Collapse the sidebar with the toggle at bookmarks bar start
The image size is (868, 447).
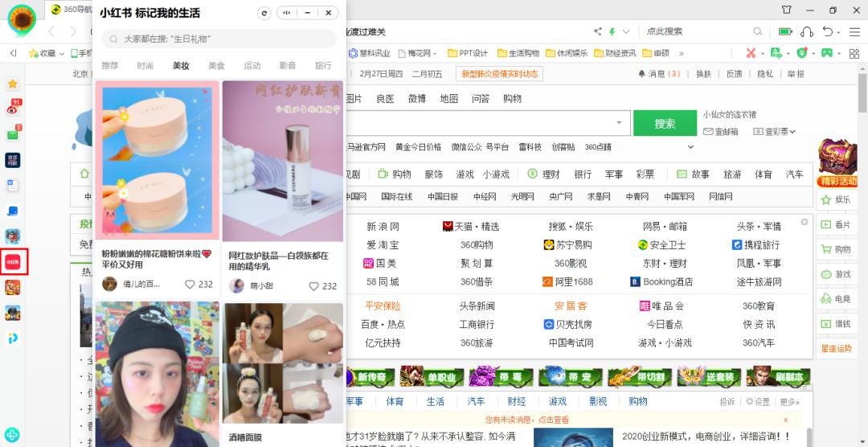point(14,53)
